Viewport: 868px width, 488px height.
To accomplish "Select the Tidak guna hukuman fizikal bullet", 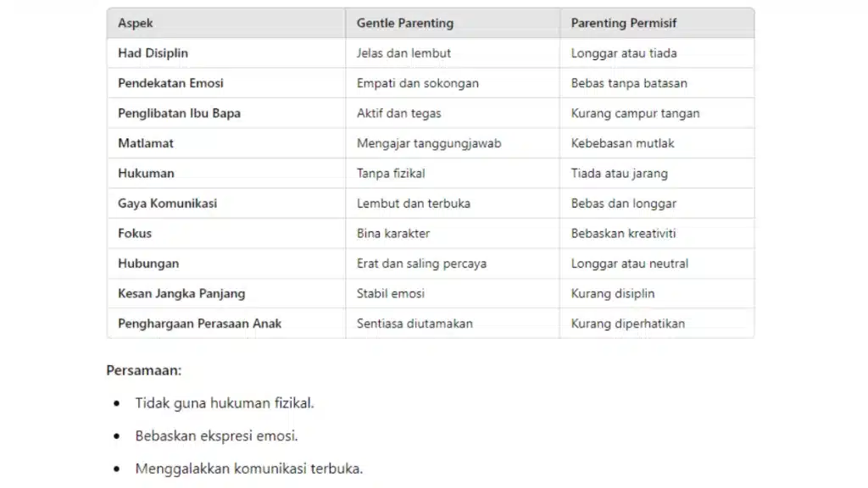I will [224, 403].
